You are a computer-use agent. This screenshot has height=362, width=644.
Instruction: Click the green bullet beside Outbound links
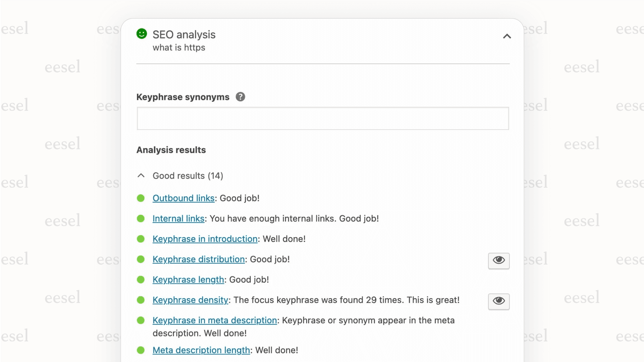[141, 198]
